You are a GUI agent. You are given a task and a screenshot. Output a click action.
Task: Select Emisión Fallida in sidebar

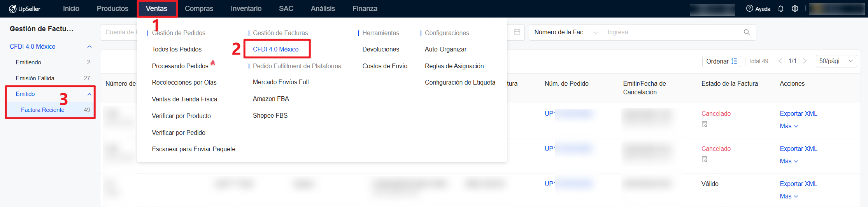(35, 78)
